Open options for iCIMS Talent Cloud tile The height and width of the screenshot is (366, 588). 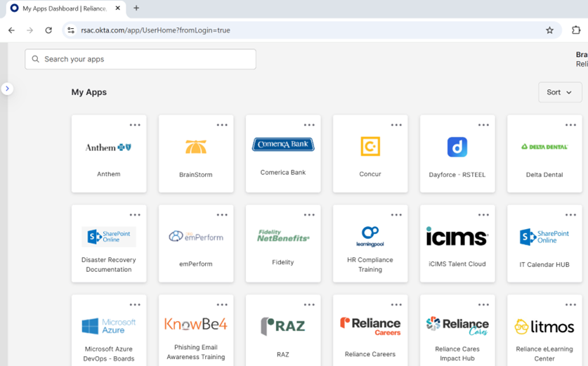tap(484, 215)
